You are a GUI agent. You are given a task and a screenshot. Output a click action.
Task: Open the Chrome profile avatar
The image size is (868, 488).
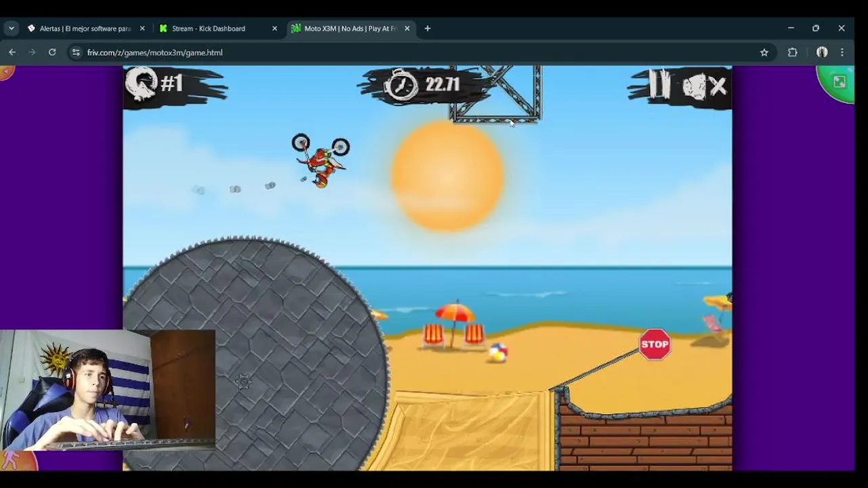(x=822, y=52)
